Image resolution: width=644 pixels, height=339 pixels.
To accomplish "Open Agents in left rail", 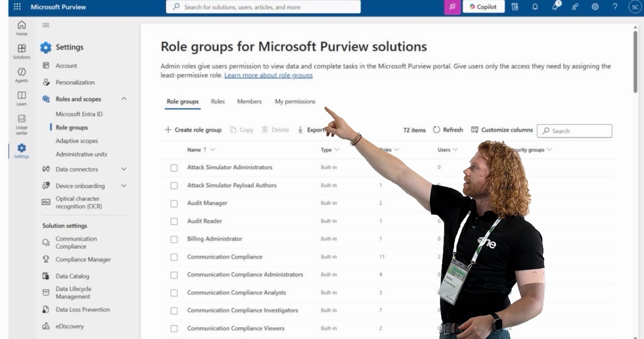I will (22, 75).
